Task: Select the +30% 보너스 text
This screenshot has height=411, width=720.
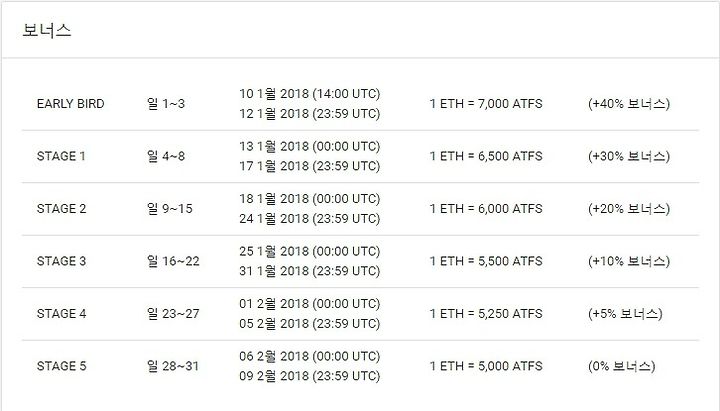Action: (629, 156)
